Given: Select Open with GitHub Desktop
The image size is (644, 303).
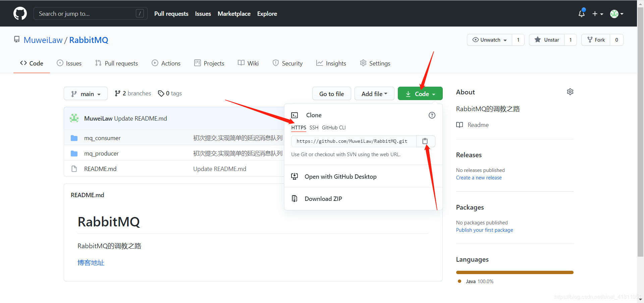Looking at the screenshot, I should pyautogui.click(x=340, y=176).
